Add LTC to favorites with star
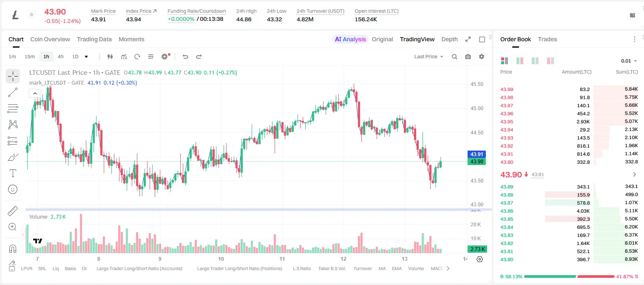The width and height of the screenshot is (644, 285). tap(31, 15)
